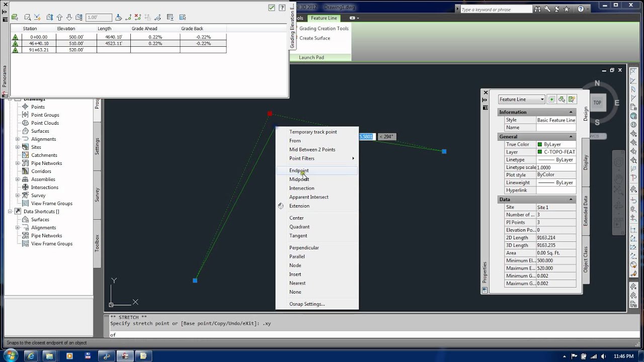Click the True Color ByLayer green swatch
Image resolution: width=644 pixels, height=362 pixels.
click(x=540, y=144)
